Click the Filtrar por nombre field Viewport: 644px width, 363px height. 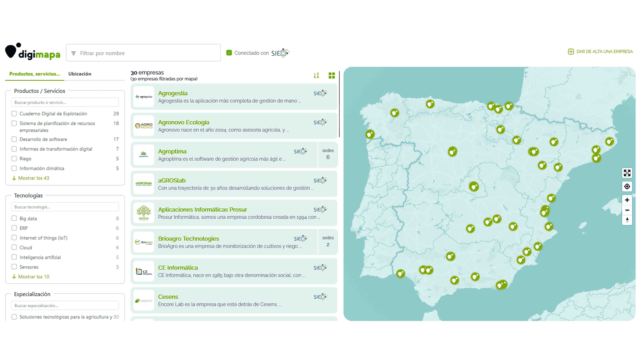pyautogui.click(x=143, y=53)
